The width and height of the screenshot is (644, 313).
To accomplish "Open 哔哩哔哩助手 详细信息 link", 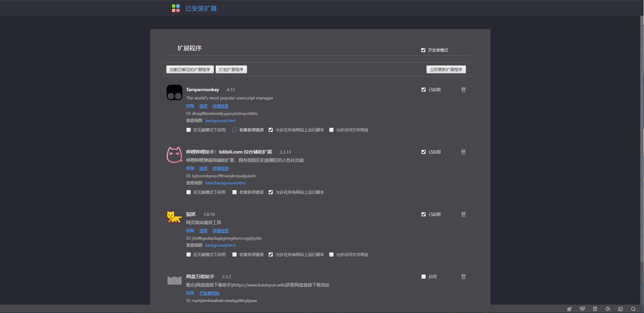I will pos(220,169).
